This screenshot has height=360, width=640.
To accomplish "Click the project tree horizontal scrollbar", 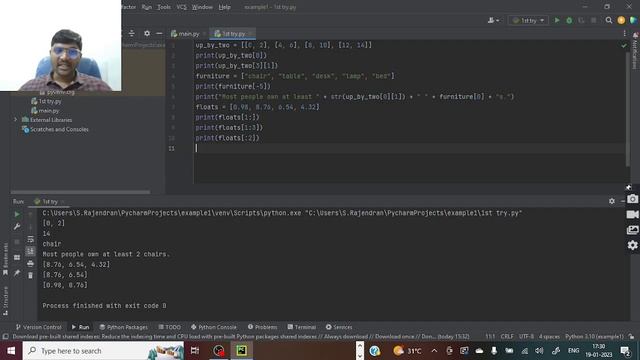I will (80, 192).
